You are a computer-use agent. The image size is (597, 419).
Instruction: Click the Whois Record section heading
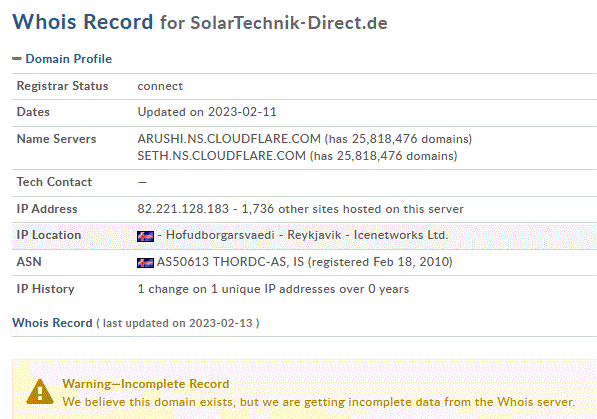coord(52,323)
